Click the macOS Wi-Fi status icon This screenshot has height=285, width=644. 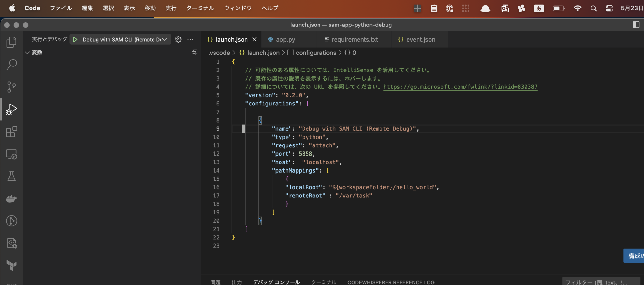578,8
